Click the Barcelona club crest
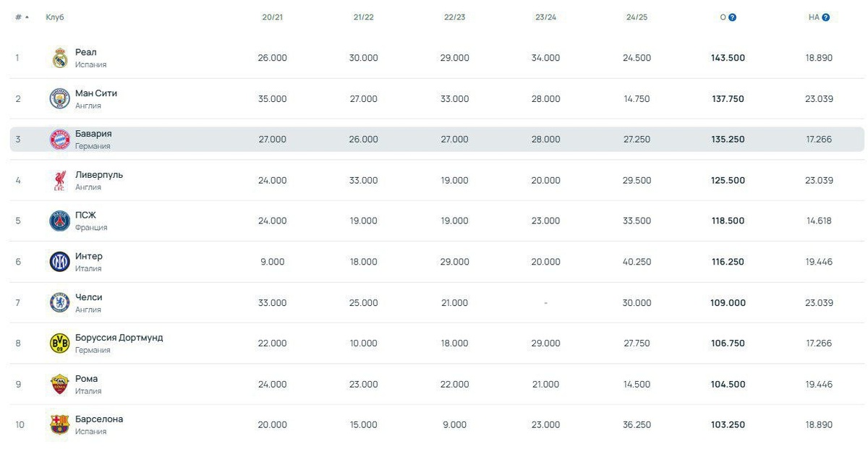868x449 pixels. pos(59,425)
